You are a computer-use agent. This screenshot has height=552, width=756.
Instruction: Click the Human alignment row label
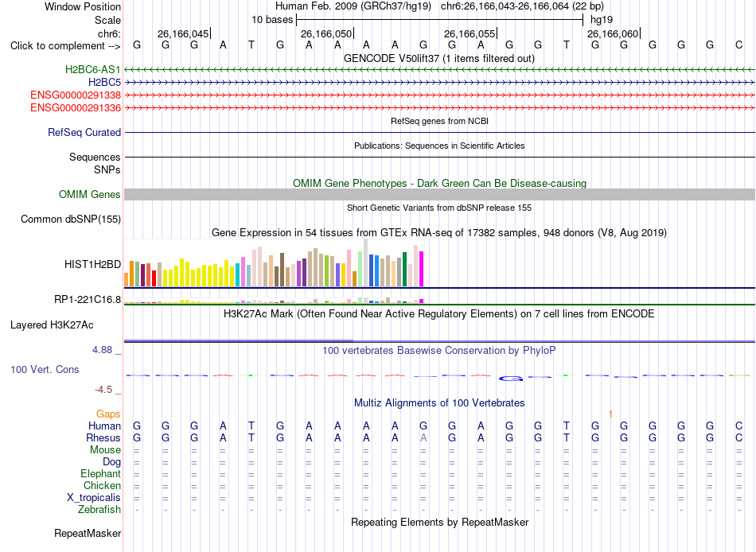click(104, 426)
